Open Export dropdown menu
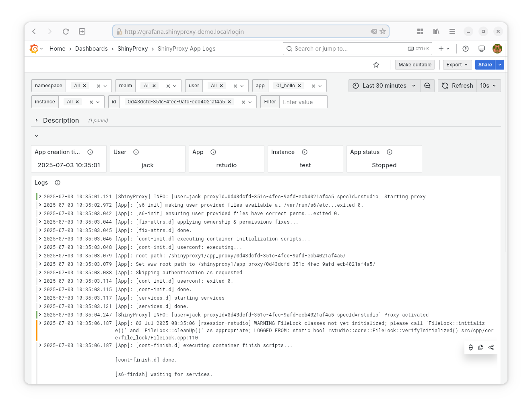Image resolution: width=532 pixels, height=411 pixels. (457, 65)
